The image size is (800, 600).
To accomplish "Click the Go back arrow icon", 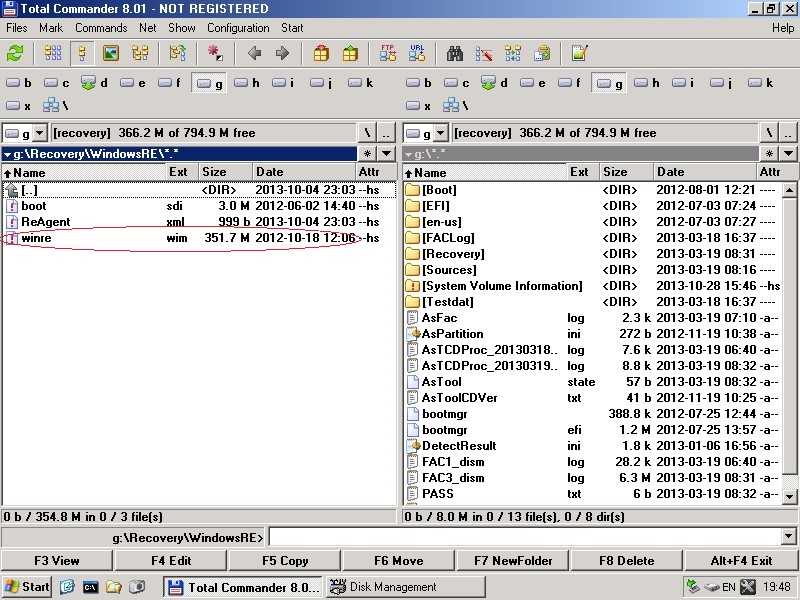I will point(254,54).
